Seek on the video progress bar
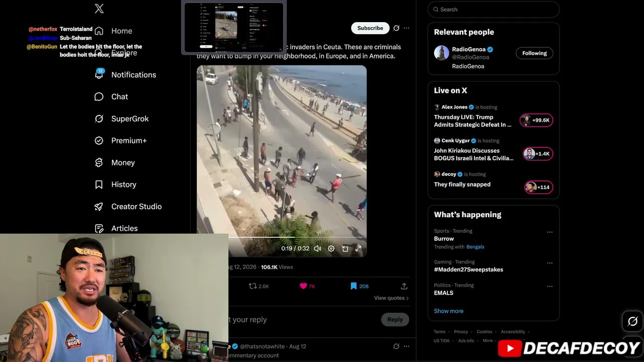The image size is (644, 362). [282, 237]
